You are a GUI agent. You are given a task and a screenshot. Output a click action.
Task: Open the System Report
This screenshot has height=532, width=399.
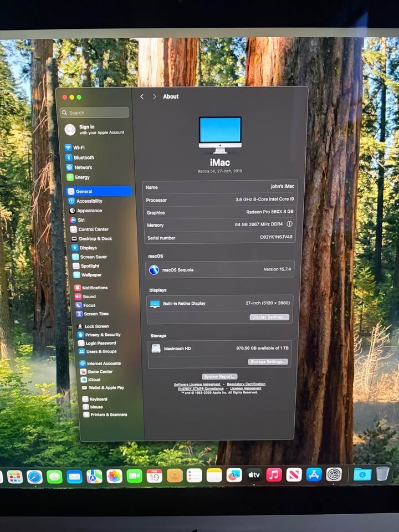(x=219, y=377)
